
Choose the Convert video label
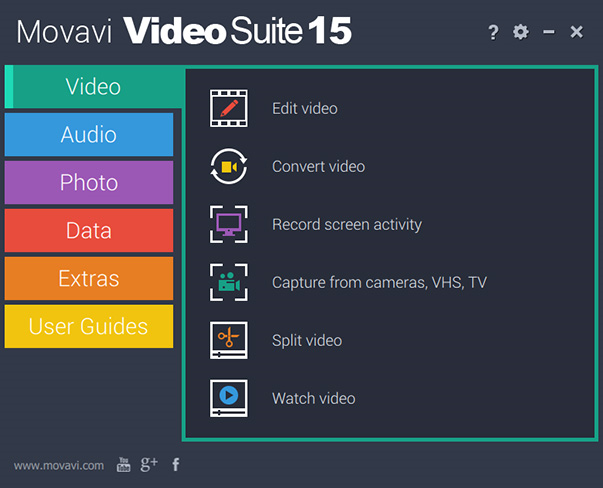pos(318,167)
